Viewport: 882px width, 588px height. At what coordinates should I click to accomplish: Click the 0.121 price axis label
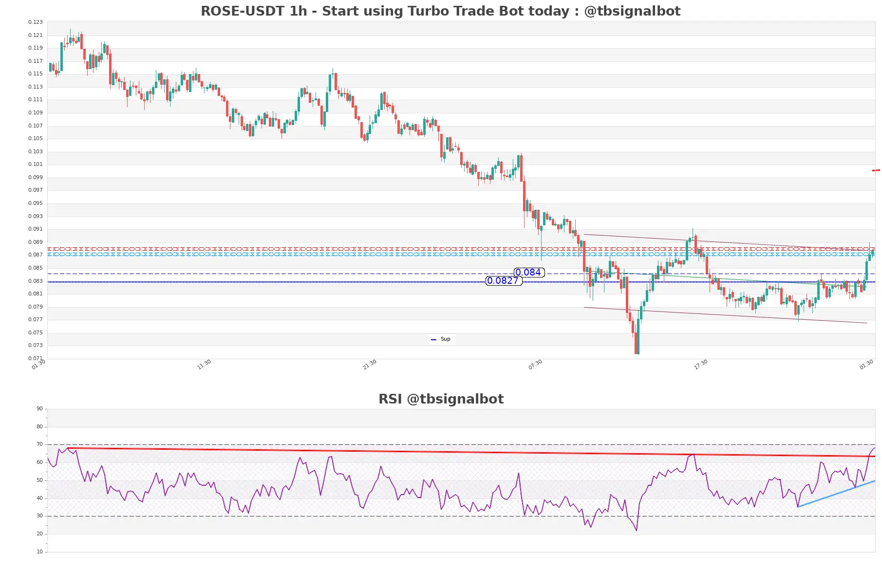35,35
